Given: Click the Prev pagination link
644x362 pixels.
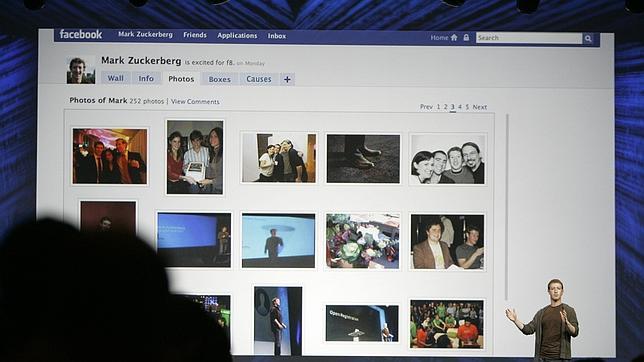Looking at the screenshot, I should [x=426, y=107].
